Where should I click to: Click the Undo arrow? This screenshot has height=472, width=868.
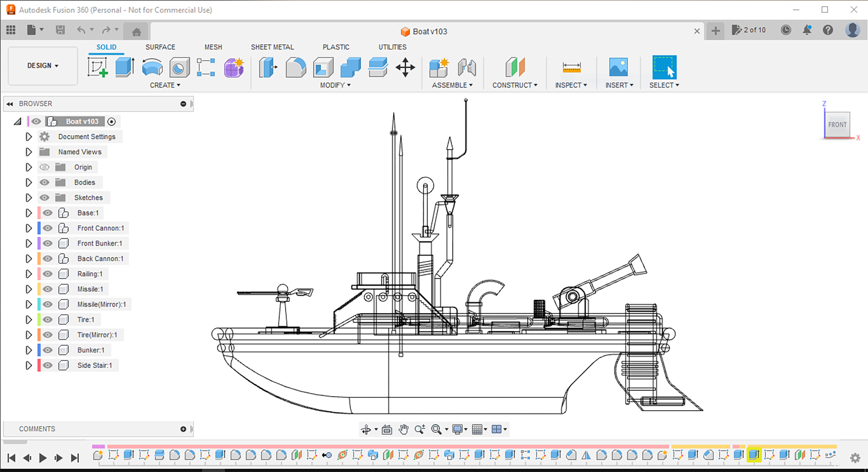81,30
